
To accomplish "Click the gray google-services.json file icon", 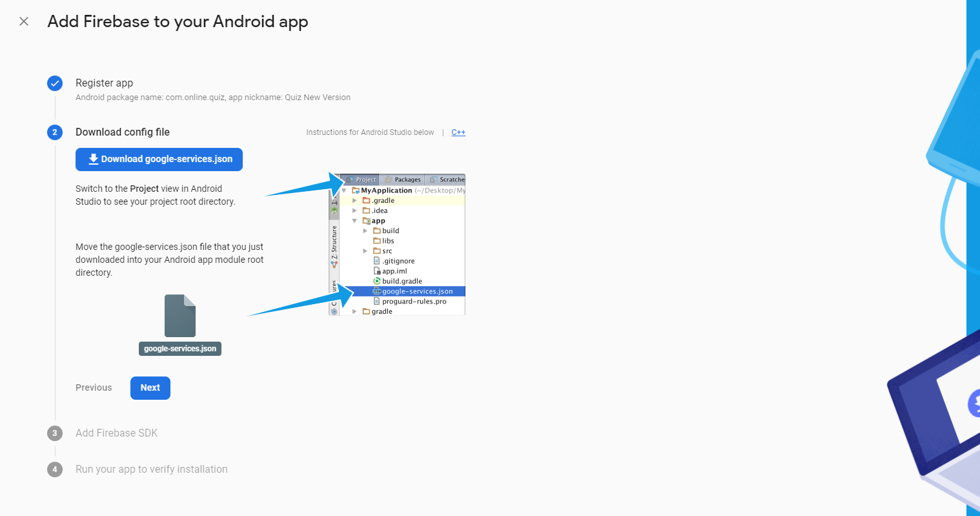I will coord(179,316).
